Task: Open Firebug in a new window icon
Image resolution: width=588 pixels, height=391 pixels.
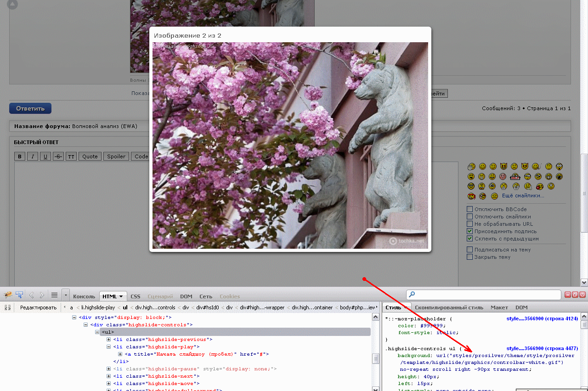Action: (575, 295)
